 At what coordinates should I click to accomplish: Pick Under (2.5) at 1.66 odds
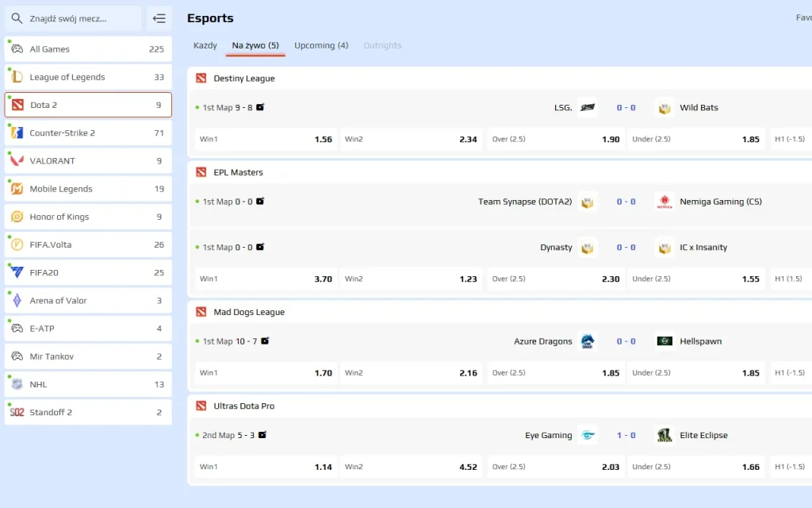[696, 466]
